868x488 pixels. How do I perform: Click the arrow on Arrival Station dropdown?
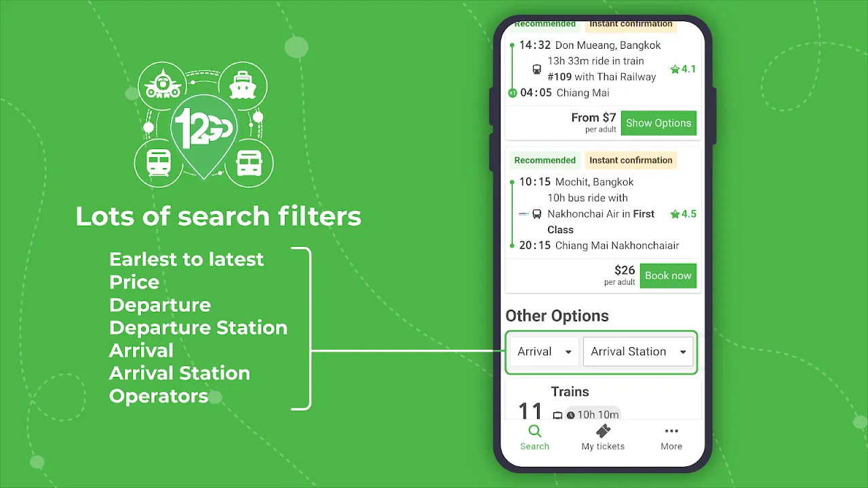(x=683, y=352)
